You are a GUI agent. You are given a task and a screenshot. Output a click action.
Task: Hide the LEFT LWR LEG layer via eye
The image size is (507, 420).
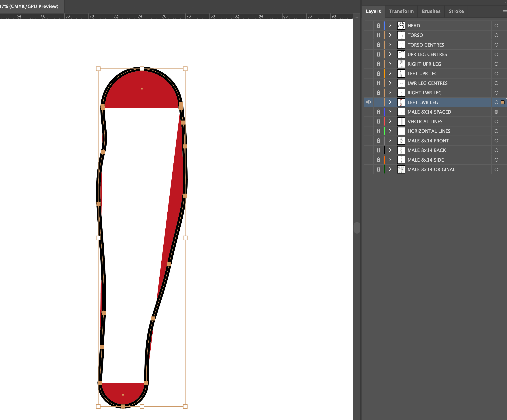368,102
